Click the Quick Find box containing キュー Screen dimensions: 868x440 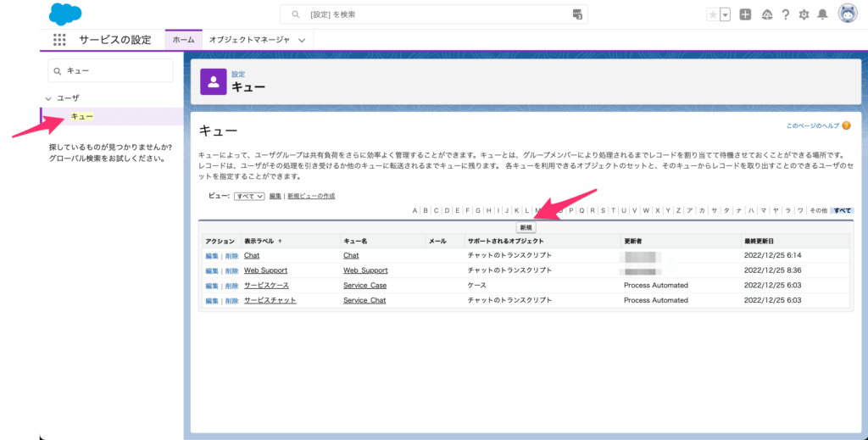[110, 71]
